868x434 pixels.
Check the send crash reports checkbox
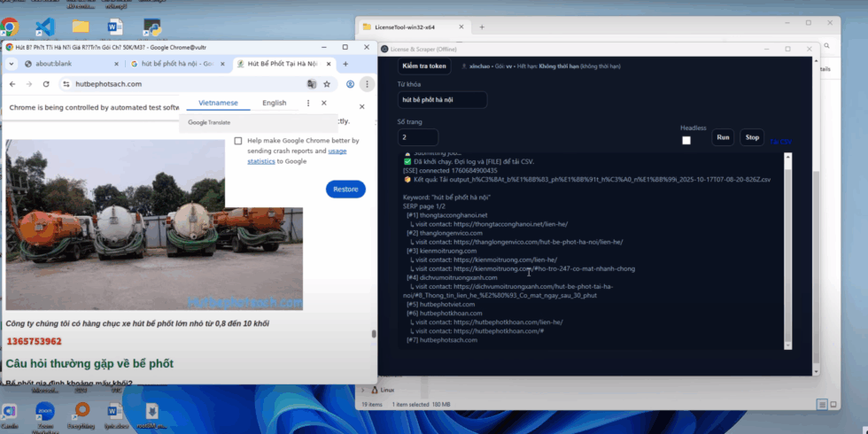point(238,141)
